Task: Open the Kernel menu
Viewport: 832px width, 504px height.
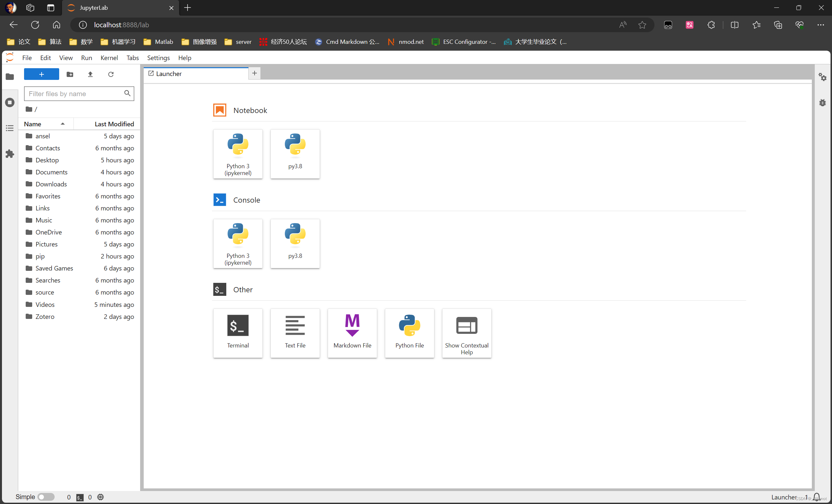Action: (109, 58)
